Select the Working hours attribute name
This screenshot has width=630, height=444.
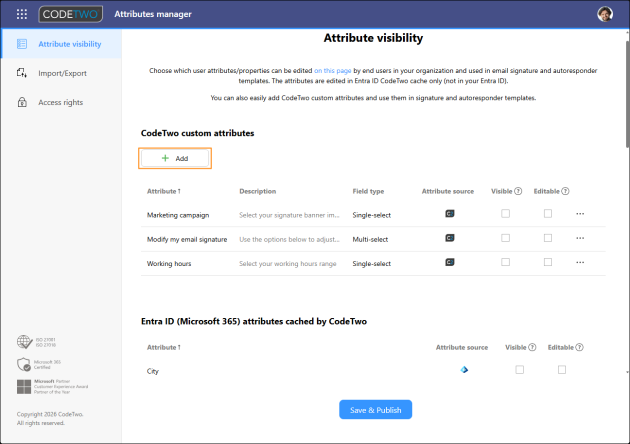click(x=169, y=264)
